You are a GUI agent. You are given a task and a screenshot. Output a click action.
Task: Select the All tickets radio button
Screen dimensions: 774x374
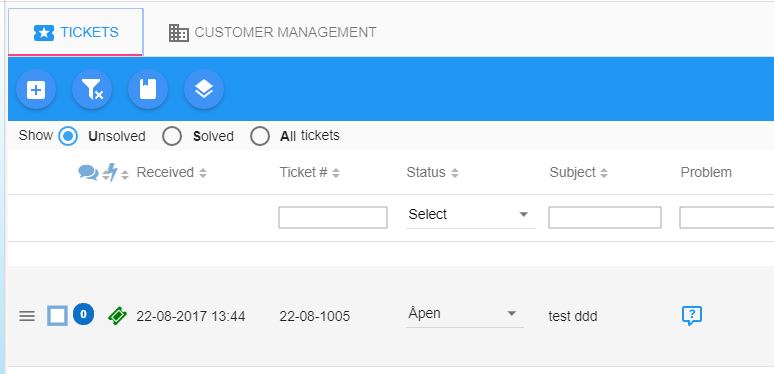[x=260, y=136]
